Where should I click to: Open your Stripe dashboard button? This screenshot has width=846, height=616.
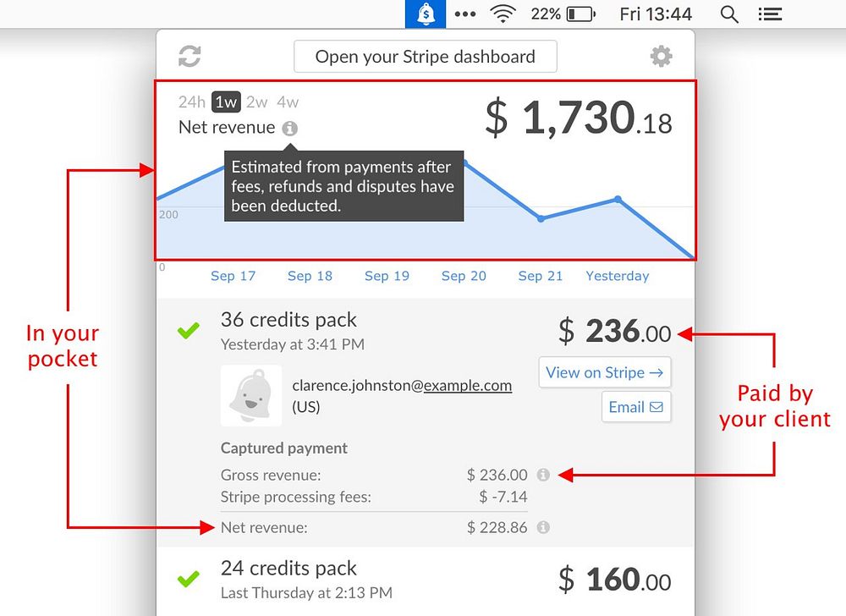pos(426,56)
